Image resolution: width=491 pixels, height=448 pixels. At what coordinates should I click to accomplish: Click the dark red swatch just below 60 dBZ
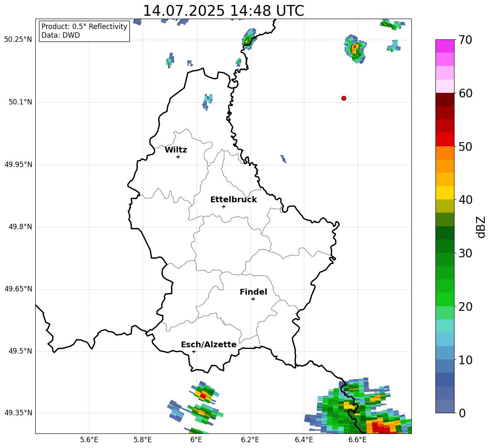click(445, 99)
